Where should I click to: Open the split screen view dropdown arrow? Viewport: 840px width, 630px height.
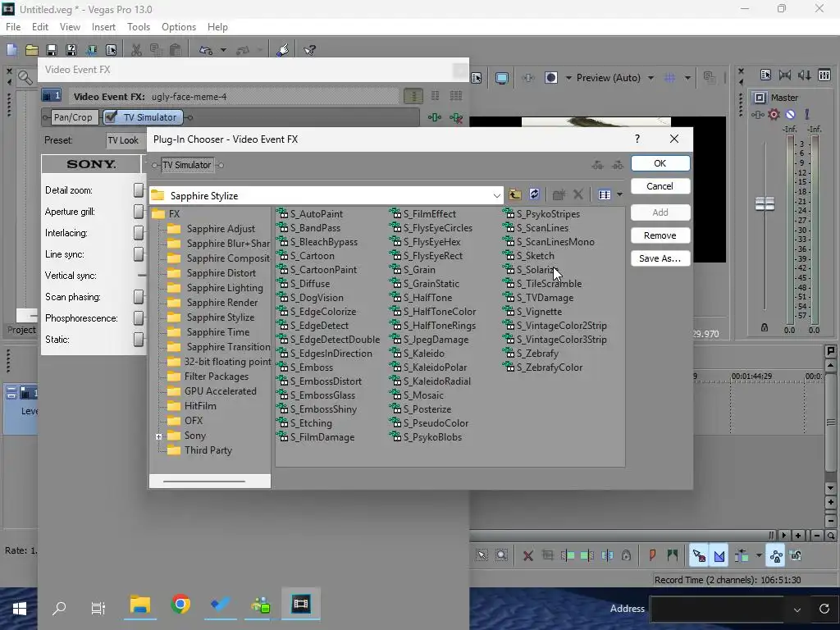(x=568, y=78)
